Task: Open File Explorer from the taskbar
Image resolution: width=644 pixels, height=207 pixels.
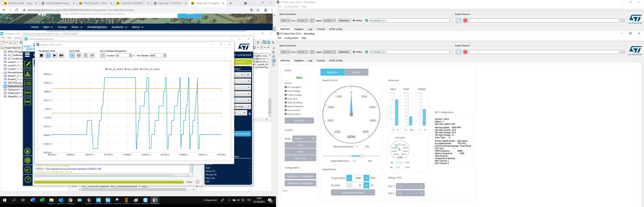Action: click(x=52, y=200)
